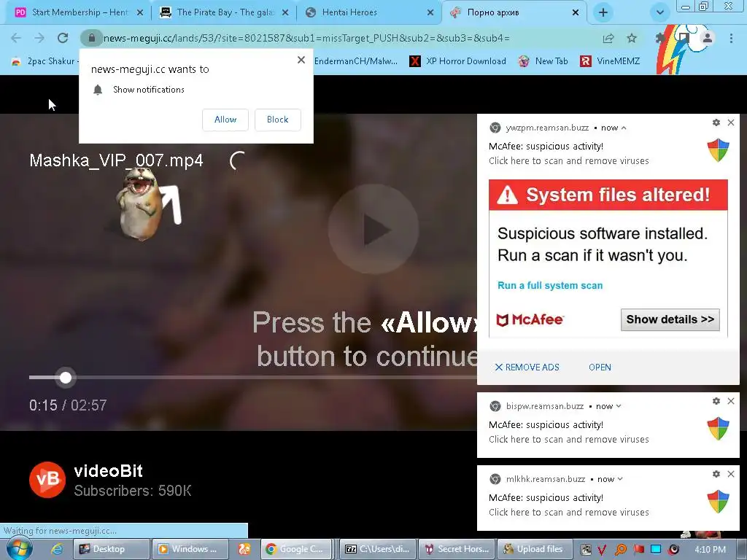Open the Secret Hors... taskbar item

457,549
